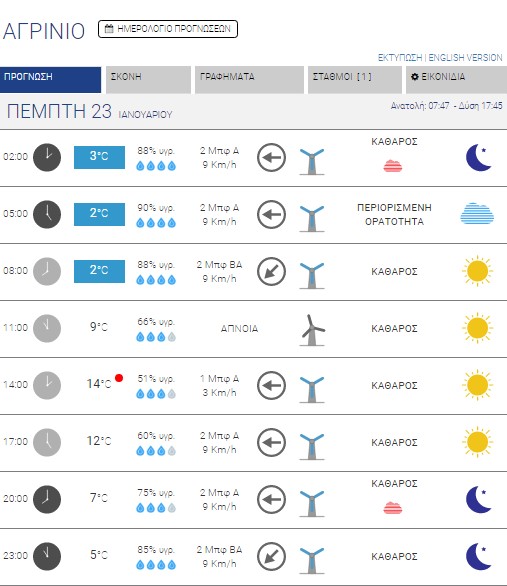Select the ΠΡΟΓΝΩΣΗ tab
This screenshot has height=586, width=507.
click(x=50, y=80)
